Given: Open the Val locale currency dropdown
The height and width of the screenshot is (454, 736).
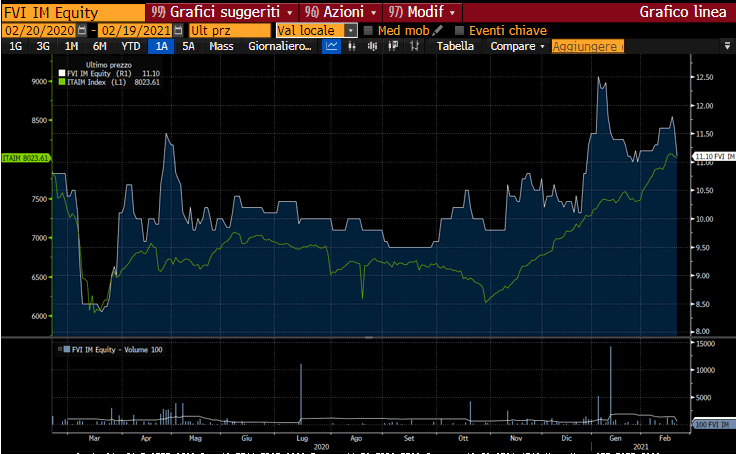Looking at the screenshot, I should pos(350,30).
